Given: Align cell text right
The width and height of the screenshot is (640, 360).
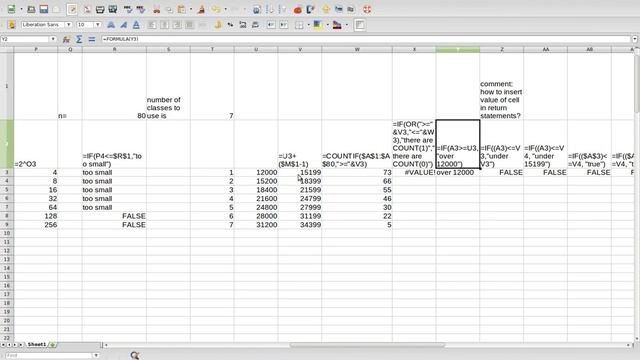Looking at the screenshot, I should pyautogui.click(x=177, y=25).
